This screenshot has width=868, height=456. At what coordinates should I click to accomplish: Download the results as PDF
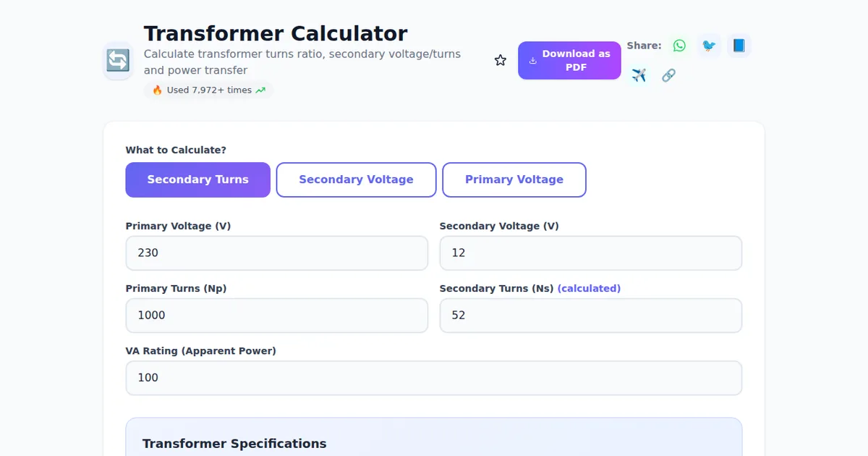(569, 61)
